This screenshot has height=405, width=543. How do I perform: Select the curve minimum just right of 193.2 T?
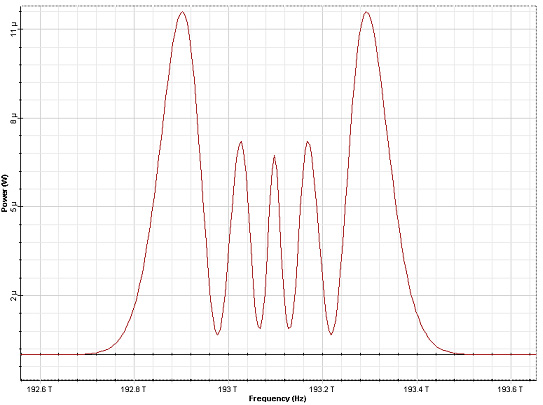331,334
